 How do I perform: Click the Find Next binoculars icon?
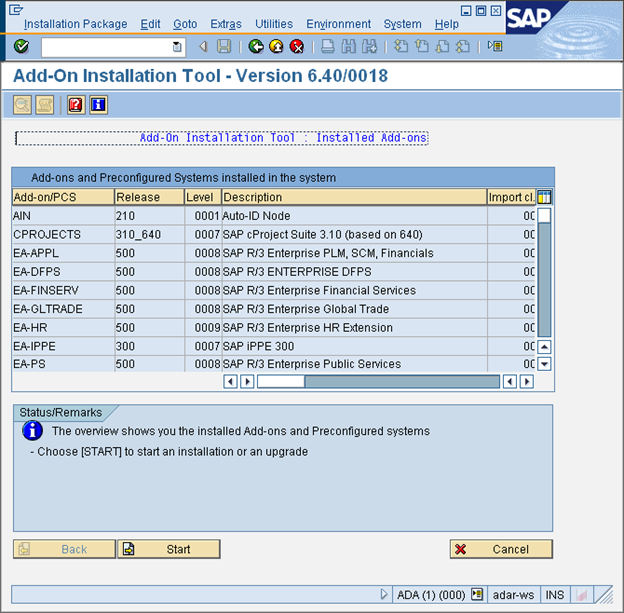(x=369, y=47)
